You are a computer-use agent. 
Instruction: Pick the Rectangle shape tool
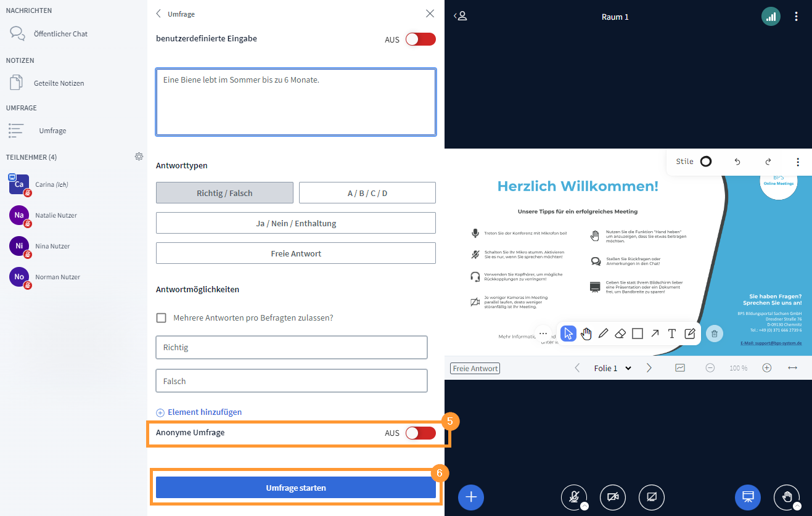638,333
